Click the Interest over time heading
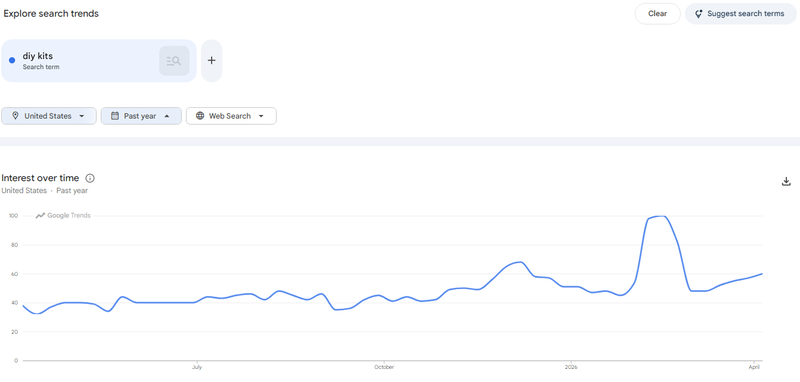 coord(40,178)
